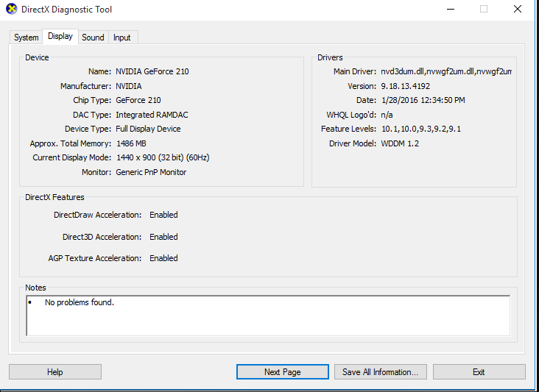539x392 pixels.
Task: Click the driver version '9.18.13.4192'
Action: coord(406,86)
